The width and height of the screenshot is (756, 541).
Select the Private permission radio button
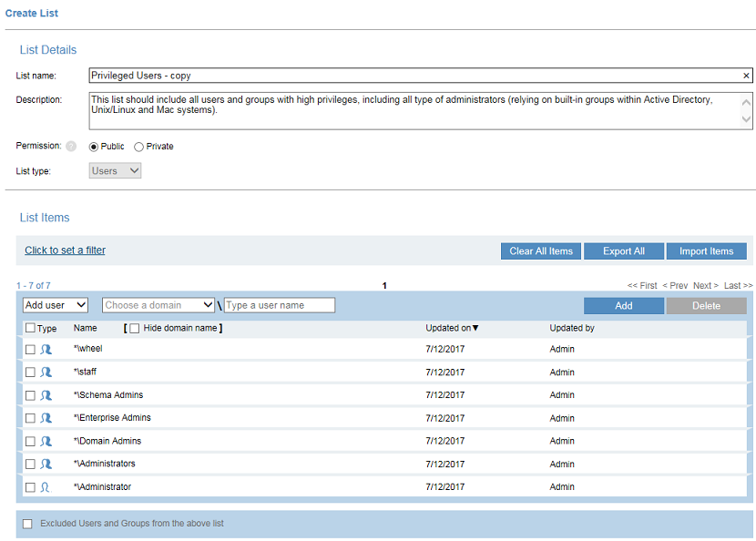(138, 147)
